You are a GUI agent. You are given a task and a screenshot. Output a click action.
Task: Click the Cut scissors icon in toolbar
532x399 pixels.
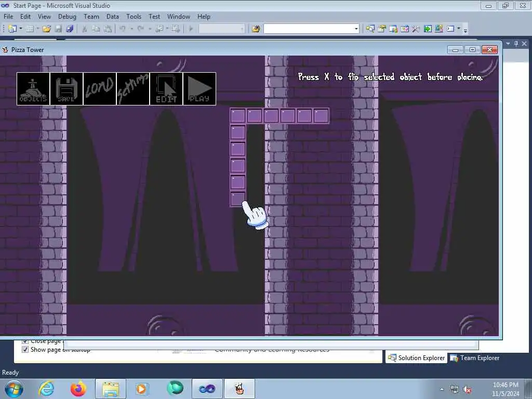point(85,29)
